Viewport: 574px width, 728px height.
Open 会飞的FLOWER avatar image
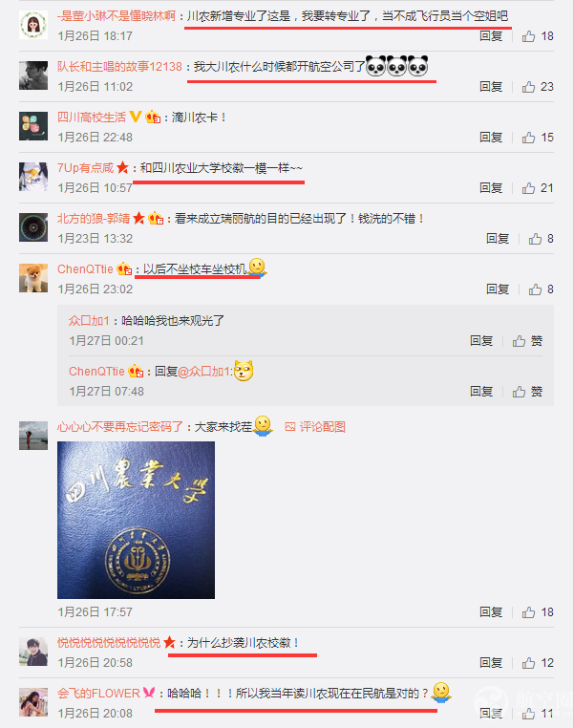tap(33, 702)
